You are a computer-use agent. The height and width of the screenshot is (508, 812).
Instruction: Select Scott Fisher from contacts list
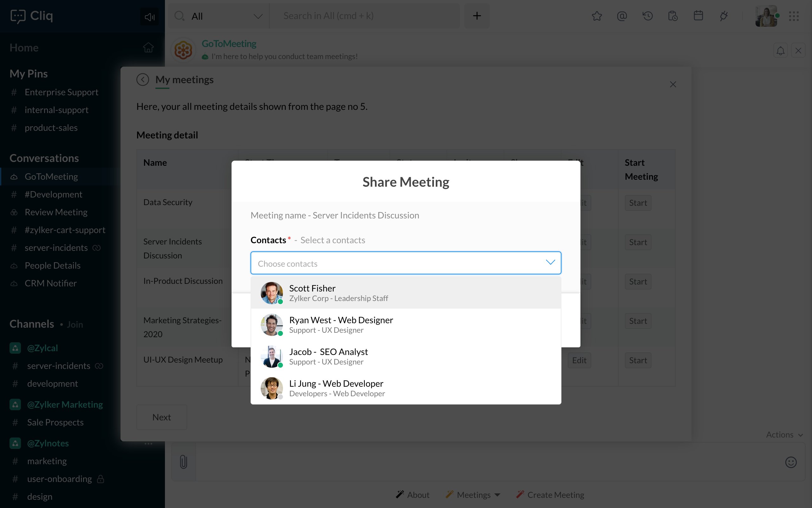pyautogui.click(x=406, y=293)
